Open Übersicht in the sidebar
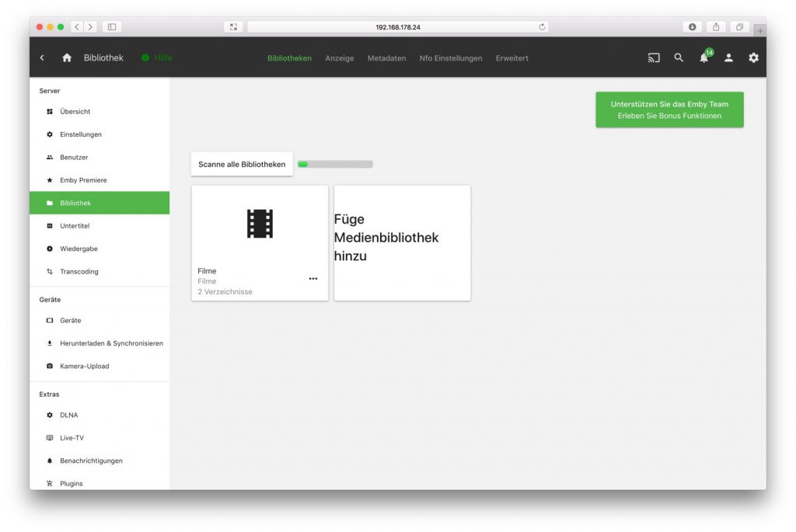The image size is (796, 532). click(x=99, y=112)
